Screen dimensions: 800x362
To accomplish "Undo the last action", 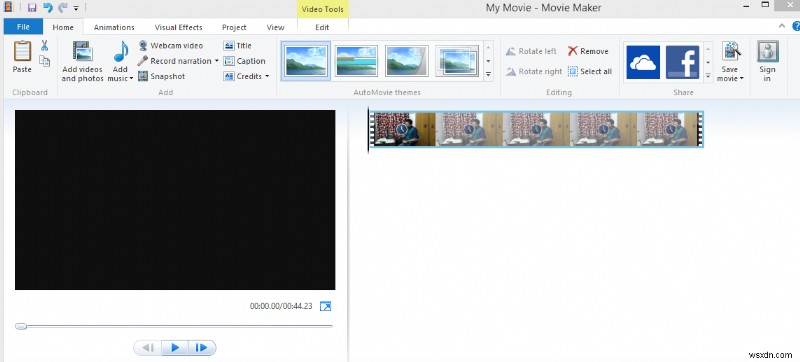I will (47, 8).
